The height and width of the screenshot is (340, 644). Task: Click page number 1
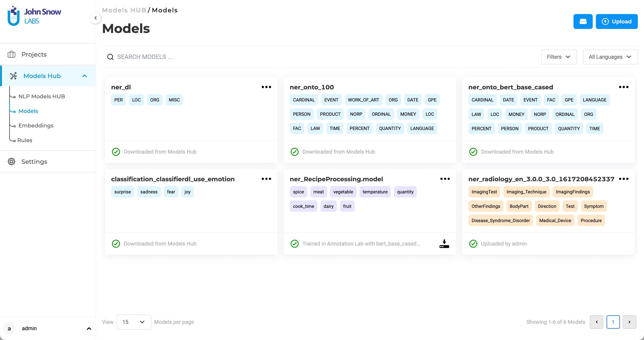[x=613, y=322]
